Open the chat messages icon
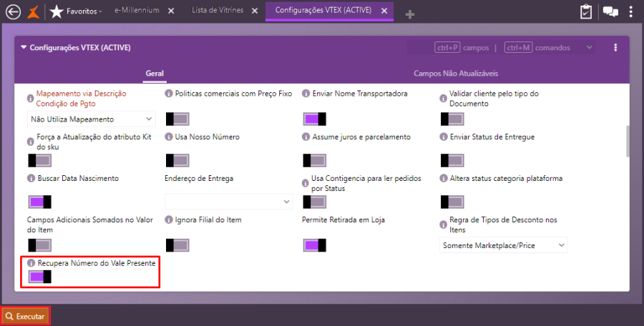 (611, 11)
